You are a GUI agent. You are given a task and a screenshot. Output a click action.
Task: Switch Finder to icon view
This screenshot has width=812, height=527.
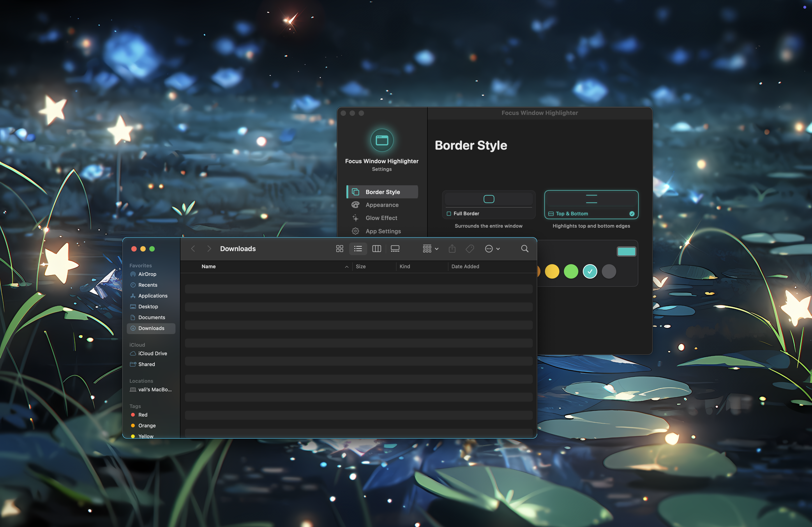coord(339,248)
